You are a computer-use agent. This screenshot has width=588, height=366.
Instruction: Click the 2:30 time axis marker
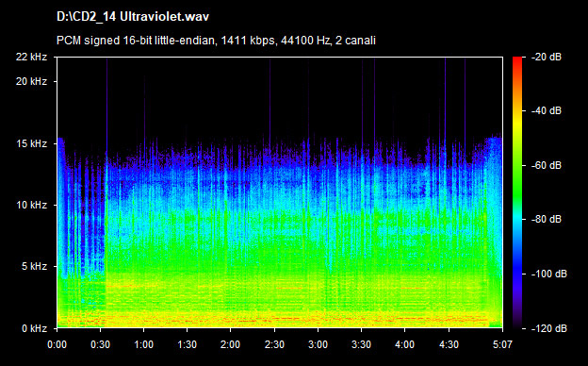tap(274, 344)
